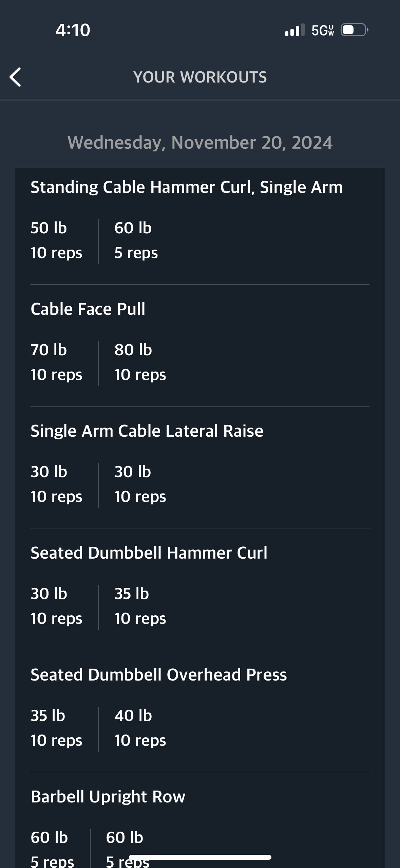Tap the cellular signal bars icon
The width and height of the screenshot is (400, 868).
tap(294, 30)
